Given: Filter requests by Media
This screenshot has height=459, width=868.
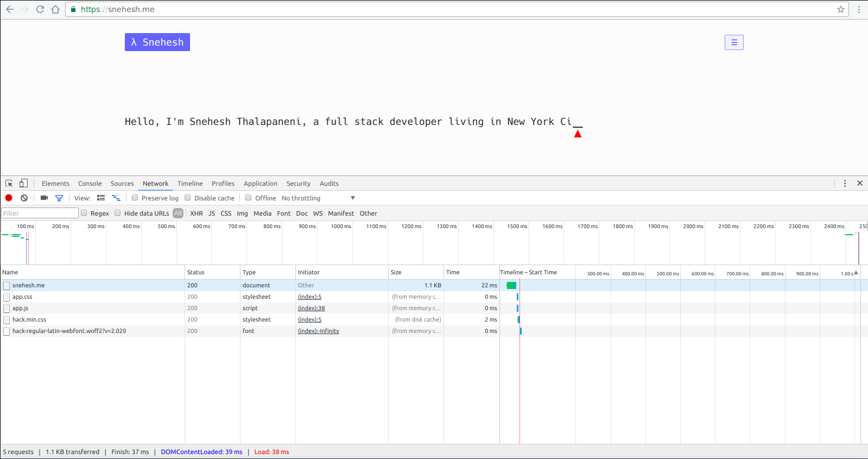Looking at the screenshot, I should pos(262,213).
